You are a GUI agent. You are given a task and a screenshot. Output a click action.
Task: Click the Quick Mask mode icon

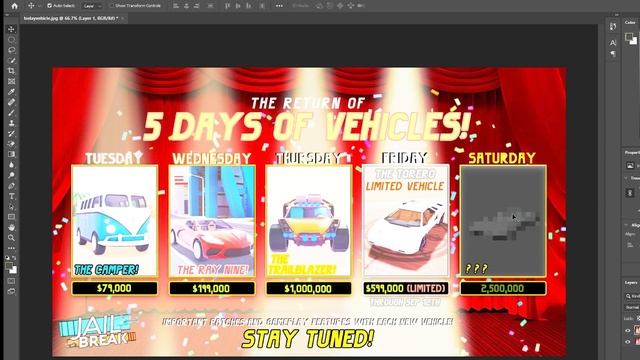point(11,281)
